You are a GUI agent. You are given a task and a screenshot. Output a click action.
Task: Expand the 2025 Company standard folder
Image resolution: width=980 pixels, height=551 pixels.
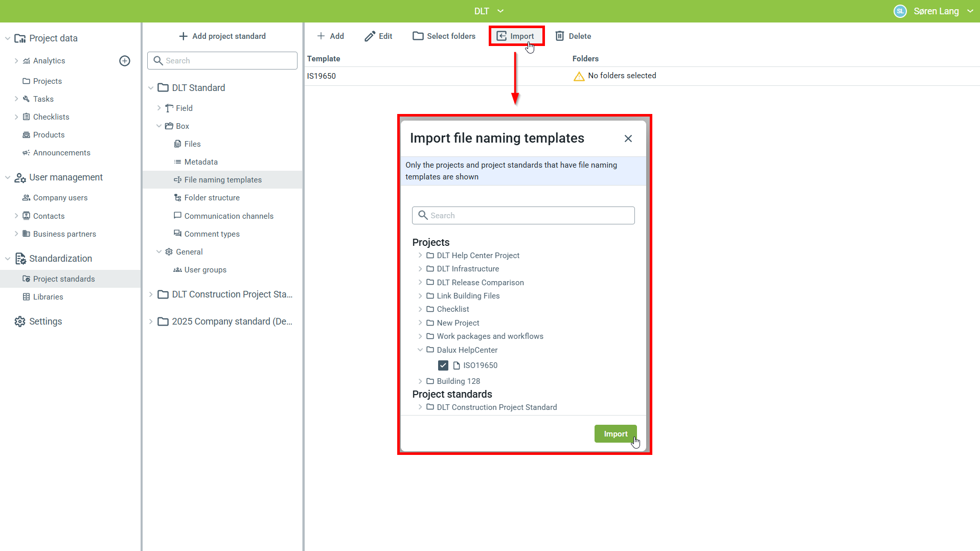pos(151,322)
